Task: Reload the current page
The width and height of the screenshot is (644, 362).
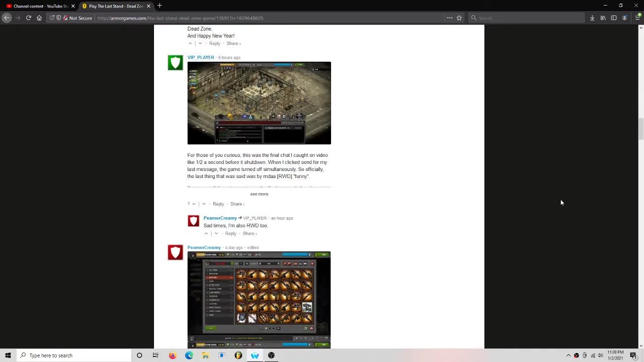Action: click(28, 18)
